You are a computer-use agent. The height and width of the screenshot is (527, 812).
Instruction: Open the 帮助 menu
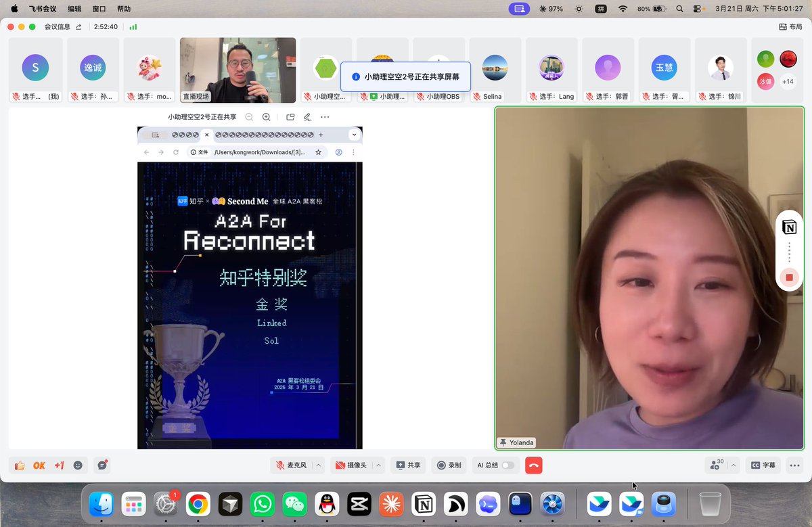(x=124, y=9)
